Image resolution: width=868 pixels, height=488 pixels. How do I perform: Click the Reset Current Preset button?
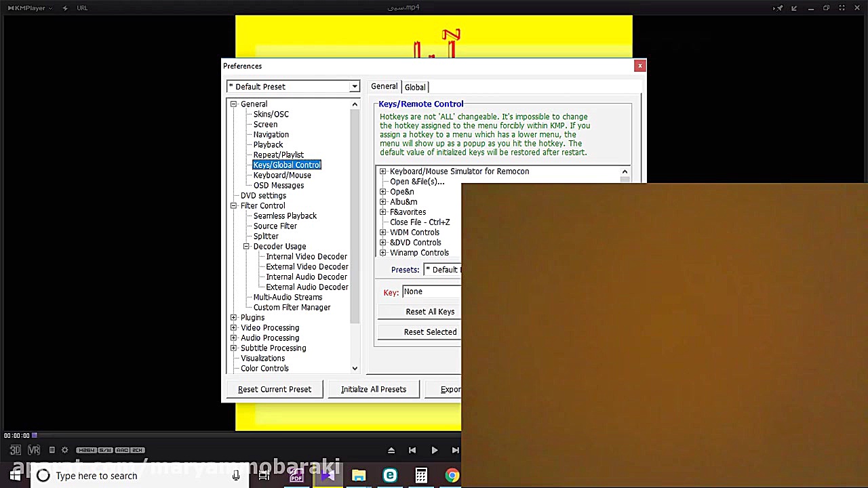coord(275,389)
